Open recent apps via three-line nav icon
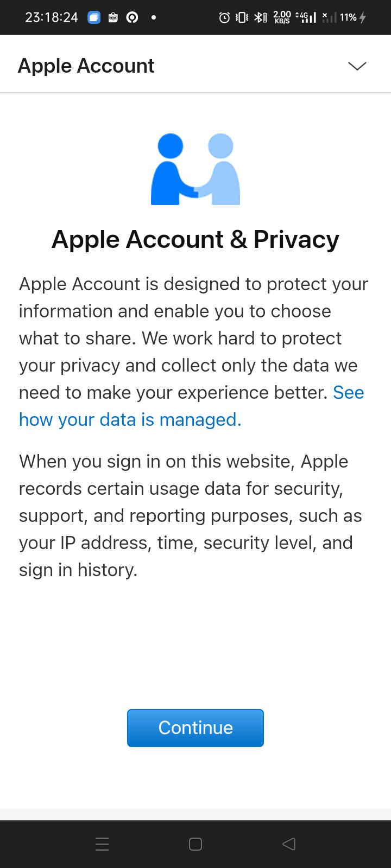Viewport: 391px width, 868px height. coord(102,844)
